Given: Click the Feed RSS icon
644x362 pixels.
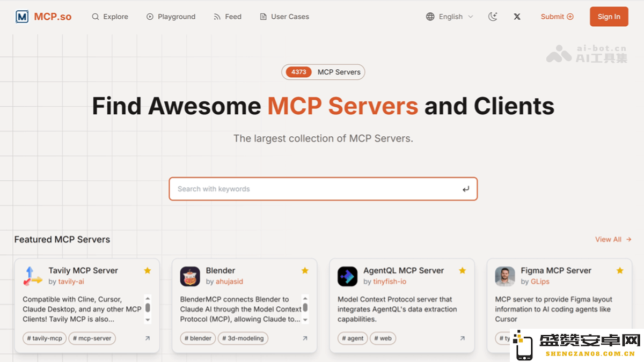Looking at the screenshot, I should [x=217, y=17].
